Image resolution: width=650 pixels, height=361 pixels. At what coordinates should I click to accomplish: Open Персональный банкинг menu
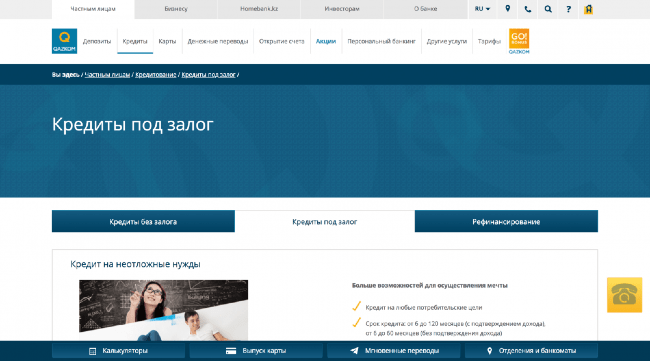[381, 41]
